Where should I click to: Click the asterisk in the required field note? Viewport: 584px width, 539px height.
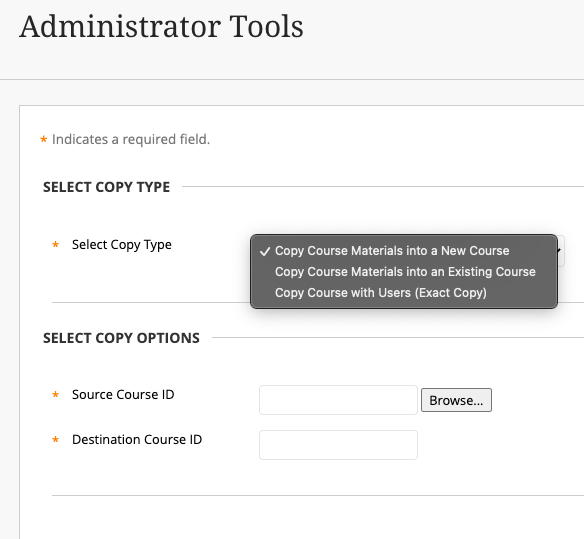coord(44,140)
